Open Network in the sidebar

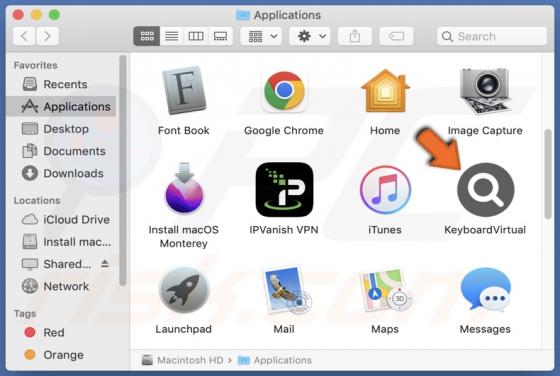click(x=61, y=286)
